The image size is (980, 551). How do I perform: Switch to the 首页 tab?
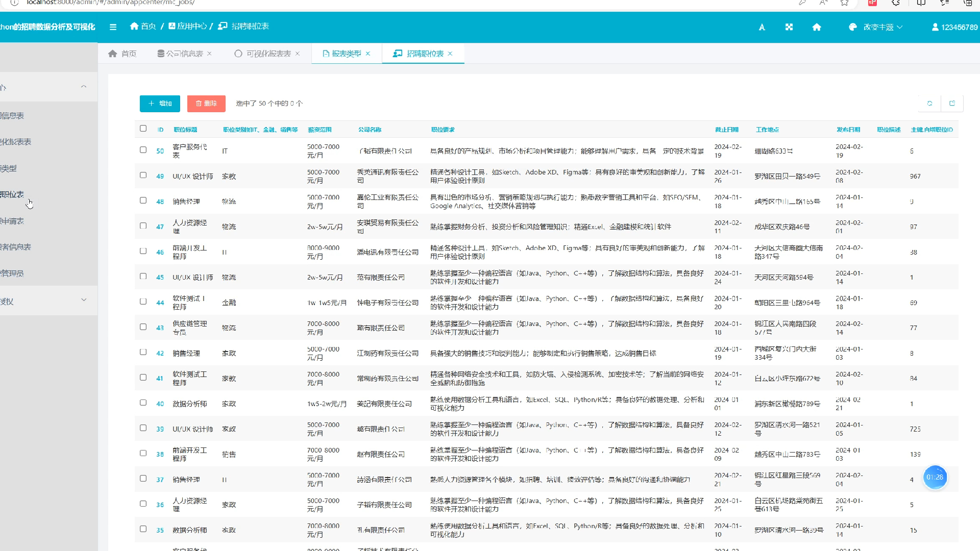click(122, 54)
